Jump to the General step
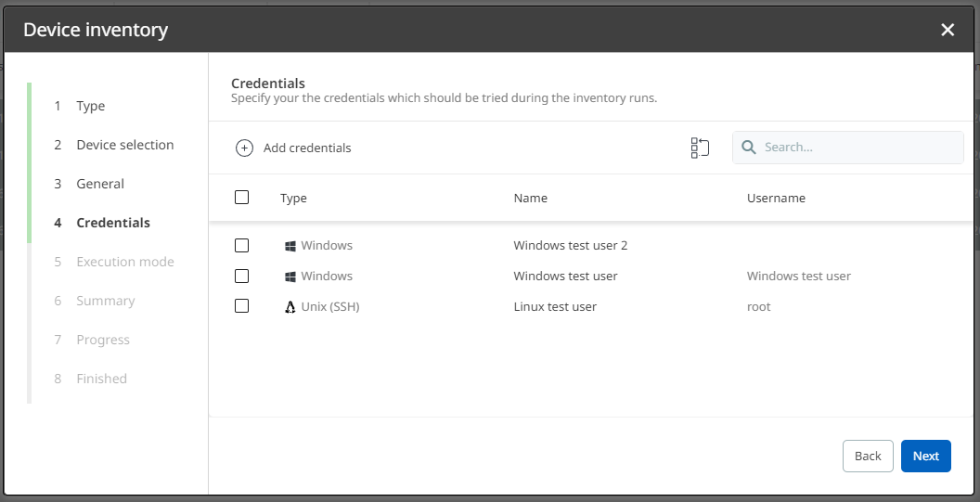The height and width of the screenshot is (502, 980). [x=100, y=184]
